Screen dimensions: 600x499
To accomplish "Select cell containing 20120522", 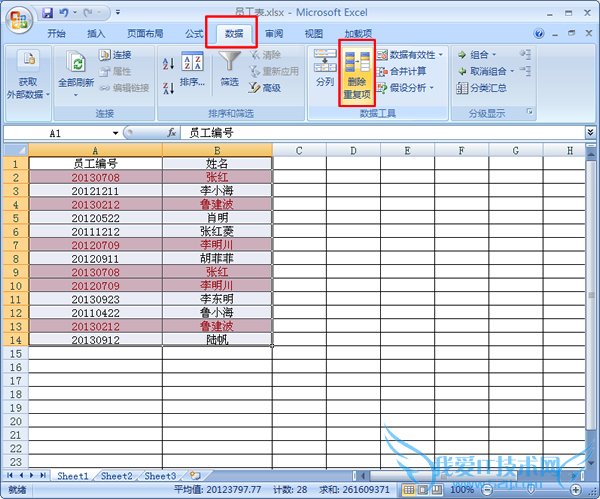I will (96, 218).
